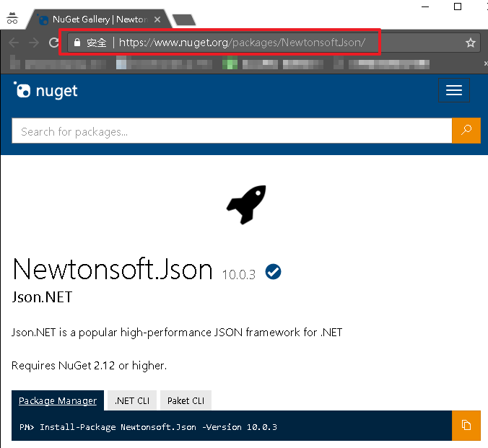Focus the Search for packages field

(232, 131)
